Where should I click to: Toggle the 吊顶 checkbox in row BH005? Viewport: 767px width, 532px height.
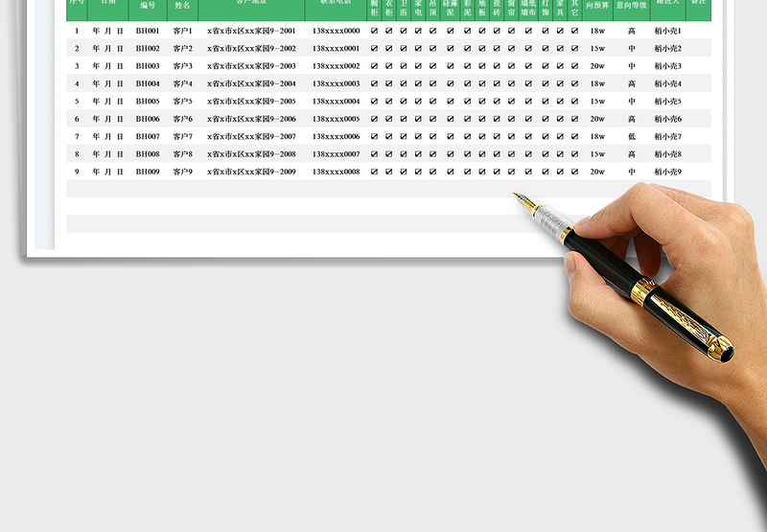pyautogui.click(x=433, y=102)
